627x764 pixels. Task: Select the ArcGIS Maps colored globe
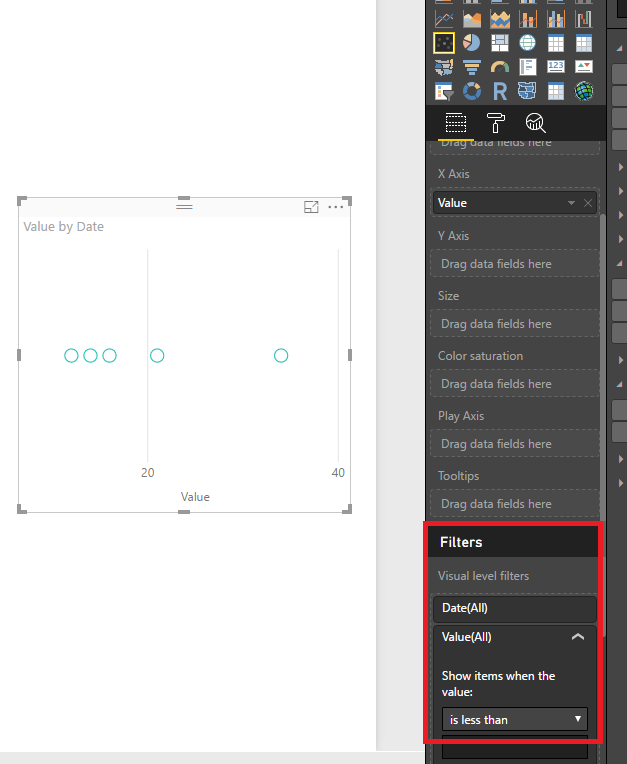click(584, 91)
